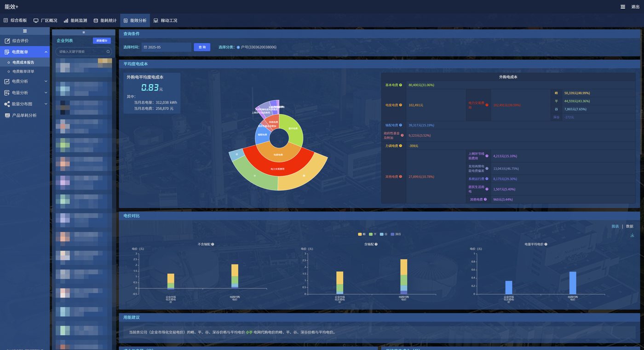Click the help icon next to 电力交易费用
The height and width of the screenshot is (350, 644).
pyautogui.click(x=487, y=105)
